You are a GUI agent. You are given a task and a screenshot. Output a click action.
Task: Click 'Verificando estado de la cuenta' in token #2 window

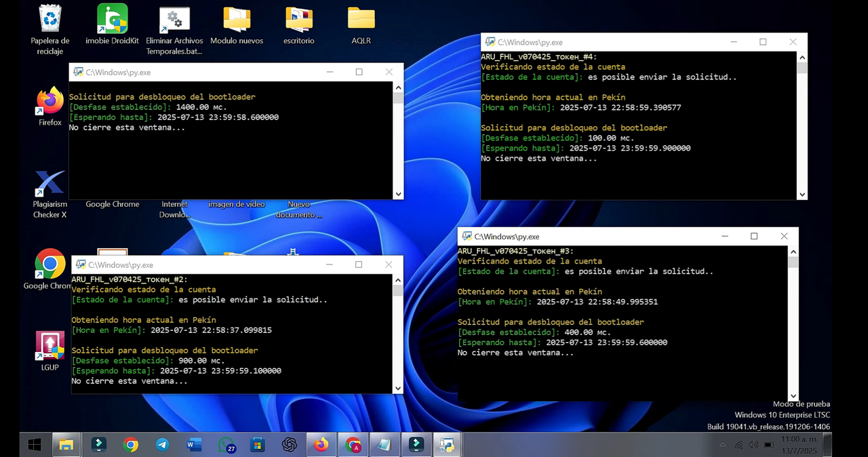click(144, 290)
